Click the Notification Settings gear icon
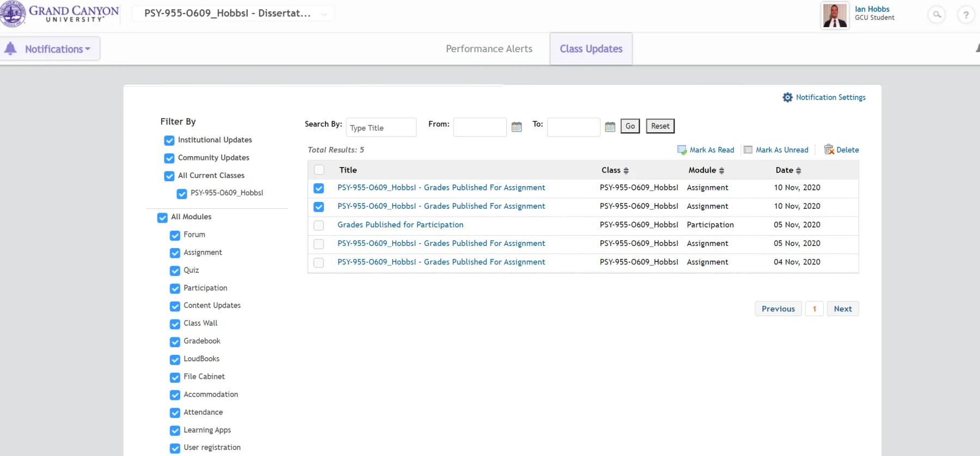The image size is (980, 456). coord(787,97)
